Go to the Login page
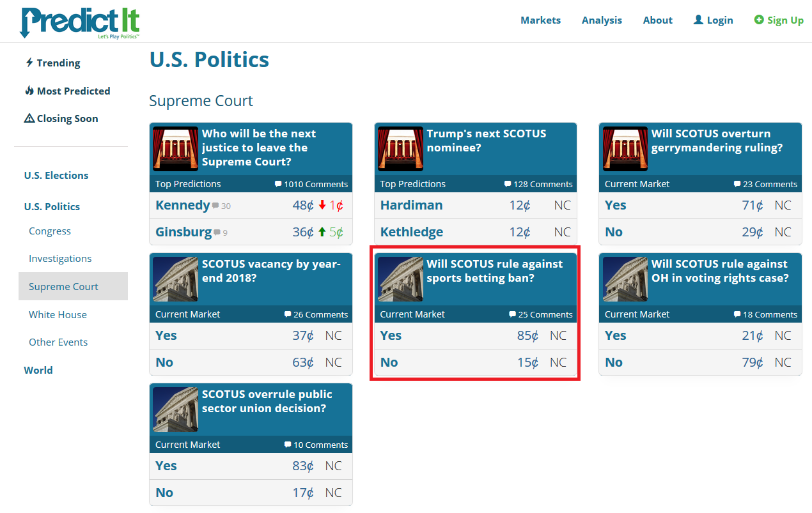 714,20
